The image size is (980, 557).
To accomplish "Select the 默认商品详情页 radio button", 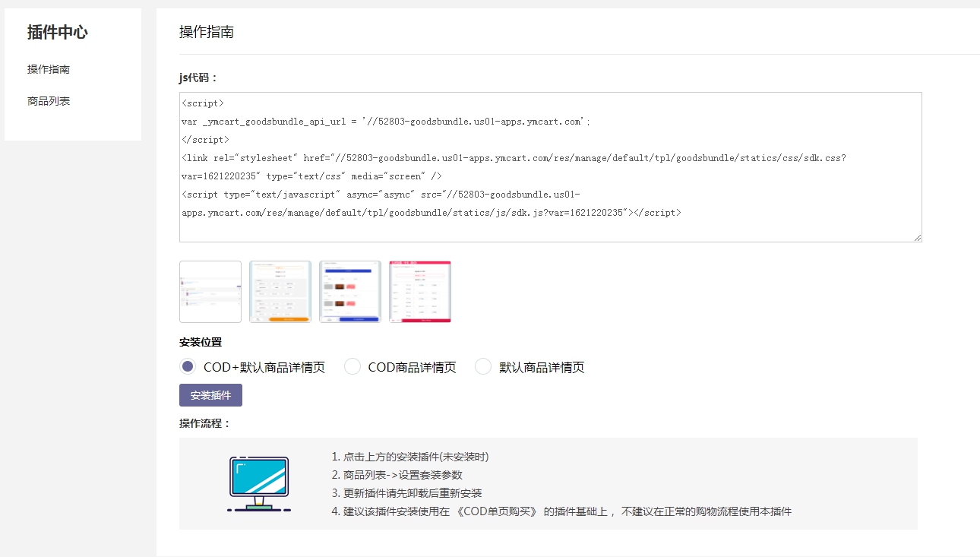I will click(x=483, y=367).
